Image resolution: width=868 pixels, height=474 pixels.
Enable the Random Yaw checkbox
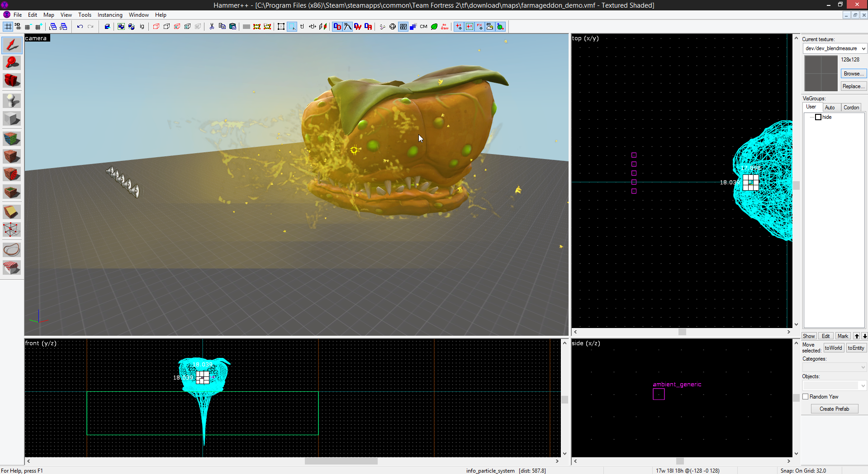coord(805,397)
